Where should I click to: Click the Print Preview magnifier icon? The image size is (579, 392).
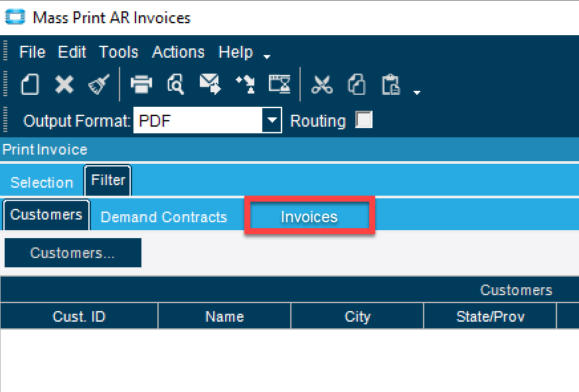coord(175,84)
